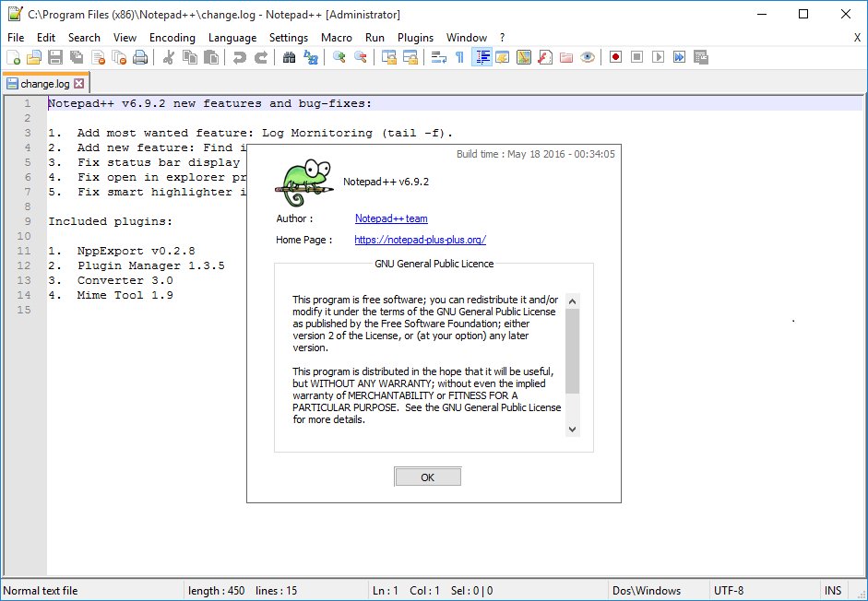The image size is (868, 601).
Task: Open the User Defined Language dialog icon
Action: pos(503,57)
